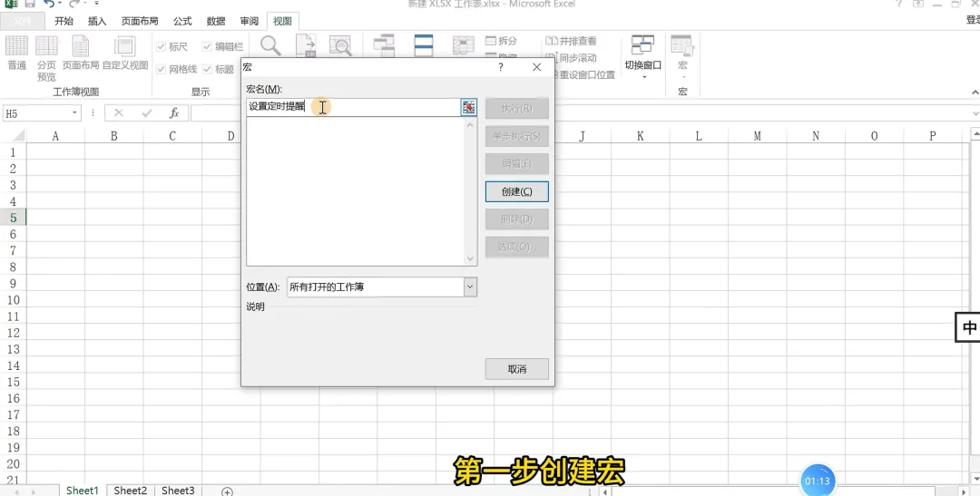Click the 中 input method indicator
980x496 pixels.
click(969, 327)
